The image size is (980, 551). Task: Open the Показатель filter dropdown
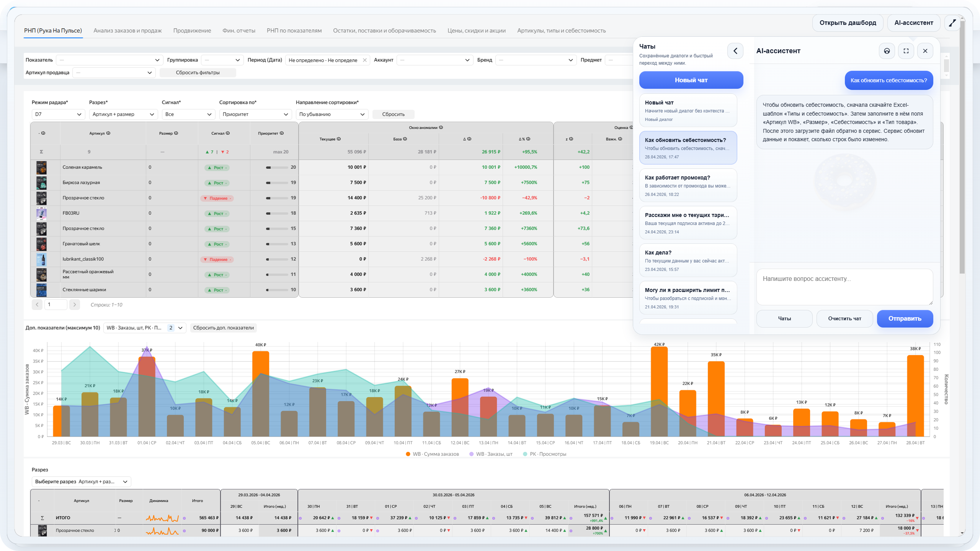click(109, 60)
